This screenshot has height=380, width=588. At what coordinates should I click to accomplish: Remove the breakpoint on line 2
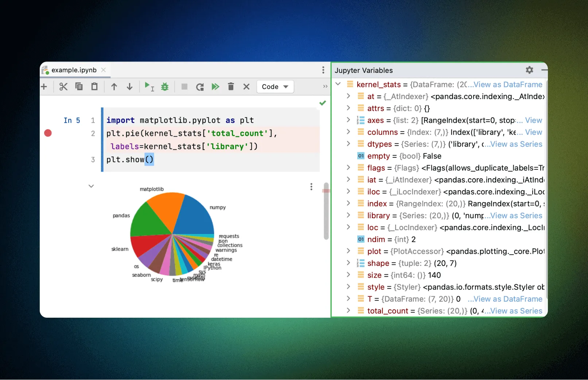[48, 133]
